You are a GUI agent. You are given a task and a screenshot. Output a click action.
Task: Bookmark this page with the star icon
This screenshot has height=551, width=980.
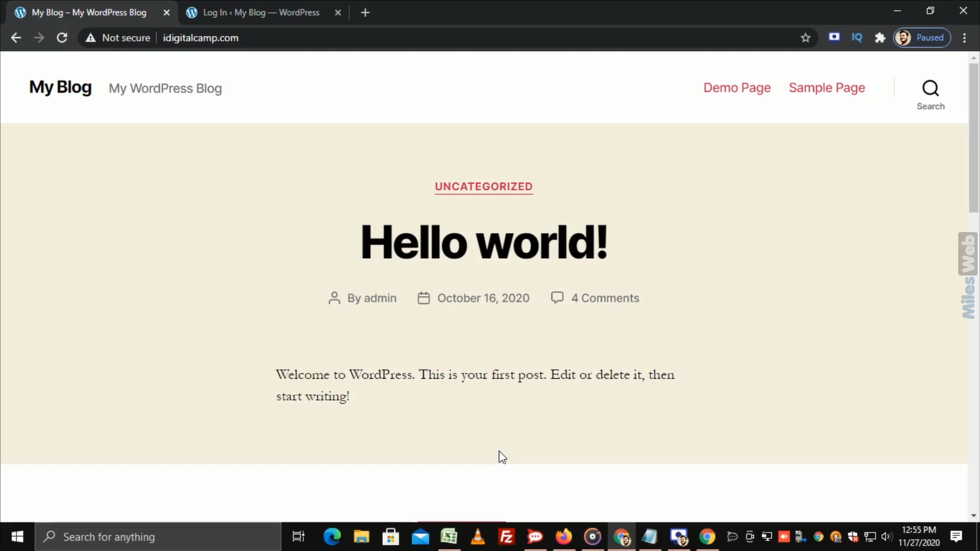(806, 38)
